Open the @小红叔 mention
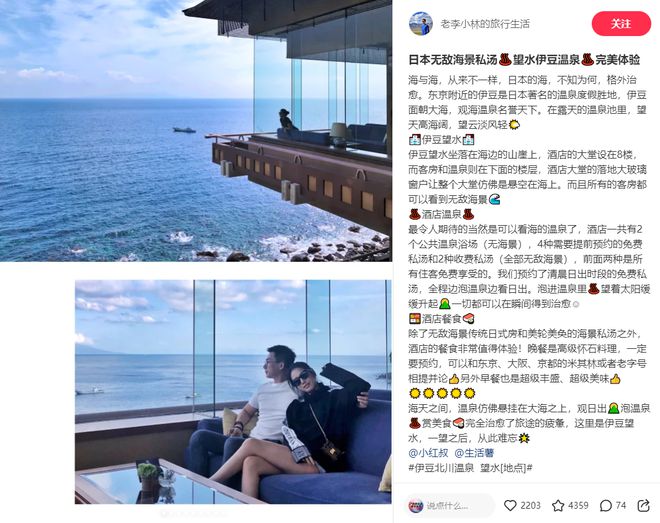This screenshot has height=523, width=660. pos(428,453)
